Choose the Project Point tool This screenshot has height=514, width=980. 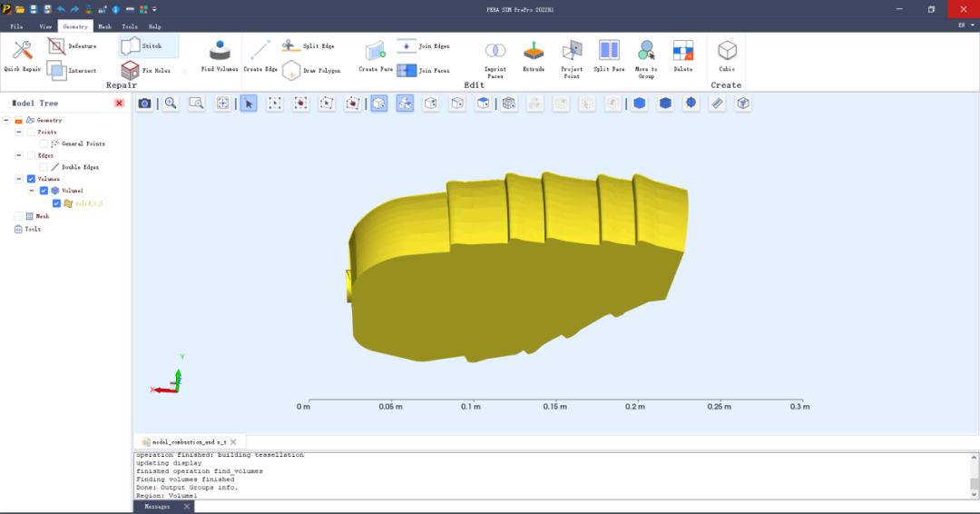[x=572, y=60]
